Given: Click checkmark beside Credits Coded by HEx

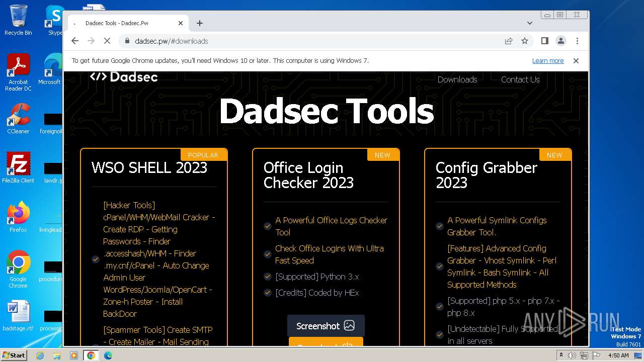Looking at the screenshot, I should [268, 293].
